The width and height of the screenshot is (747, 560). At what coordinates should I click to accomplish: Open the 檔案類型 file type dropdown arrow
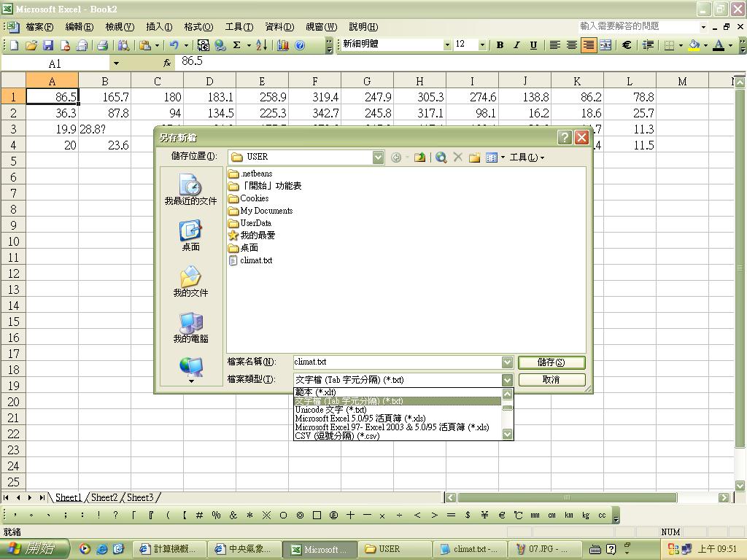pos(507,380)
